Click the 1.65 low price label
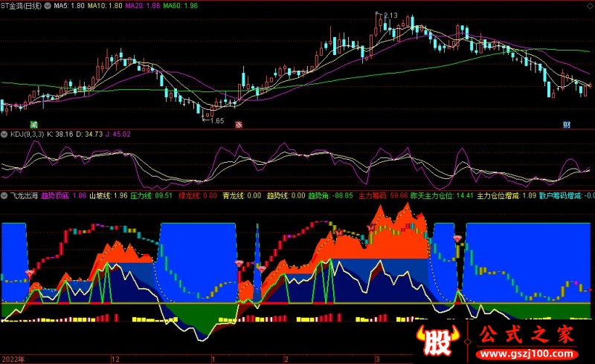 [x=217, y=121]
